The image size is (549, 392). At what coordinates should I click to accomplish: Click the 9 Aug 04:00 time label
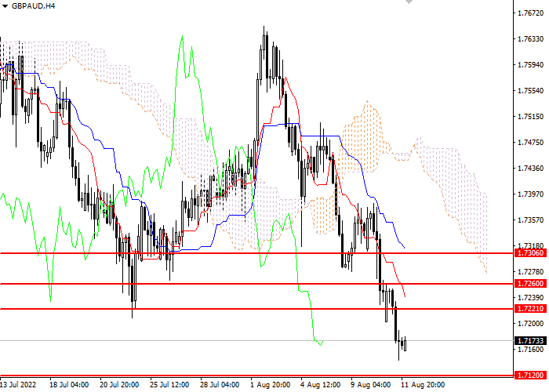click(372, 385)
